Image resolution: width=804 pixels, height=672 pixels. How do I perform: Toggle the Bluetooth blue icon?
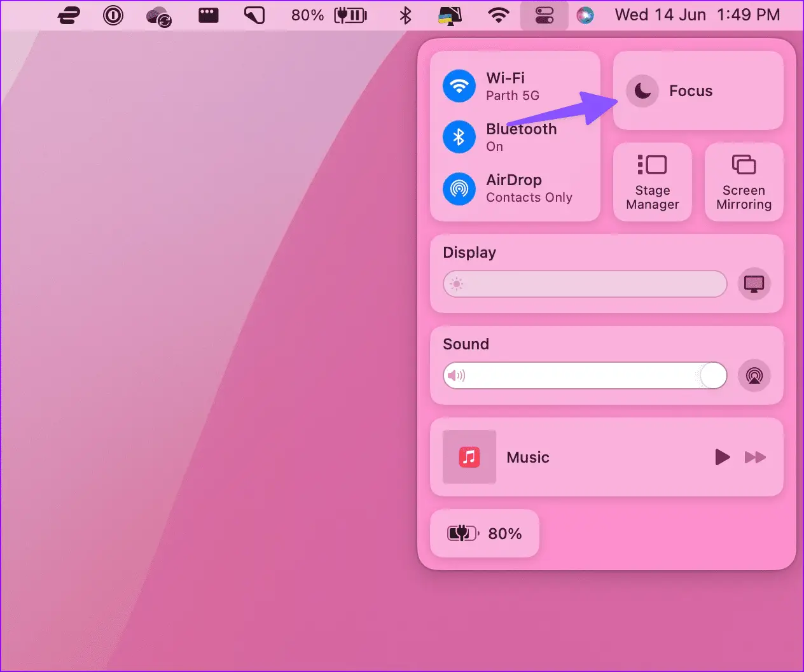459,137
